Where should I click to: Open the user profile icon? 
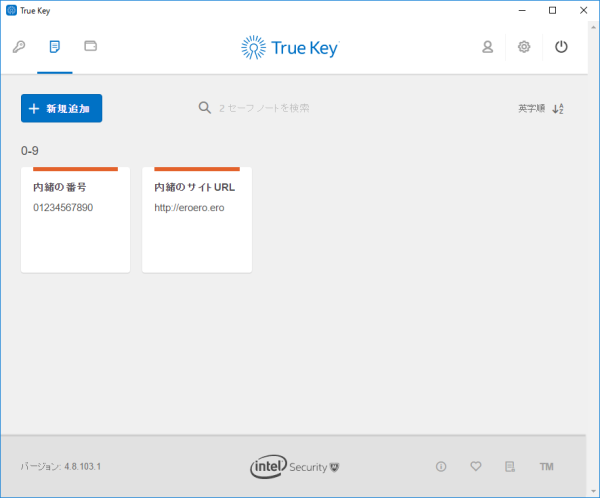[x=488, y=47]
